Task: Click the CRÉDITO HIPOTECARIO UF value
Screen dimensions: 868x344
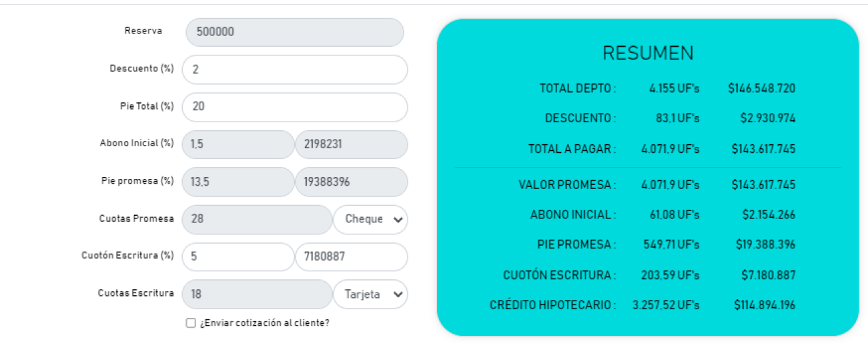Action: (666, 305)
